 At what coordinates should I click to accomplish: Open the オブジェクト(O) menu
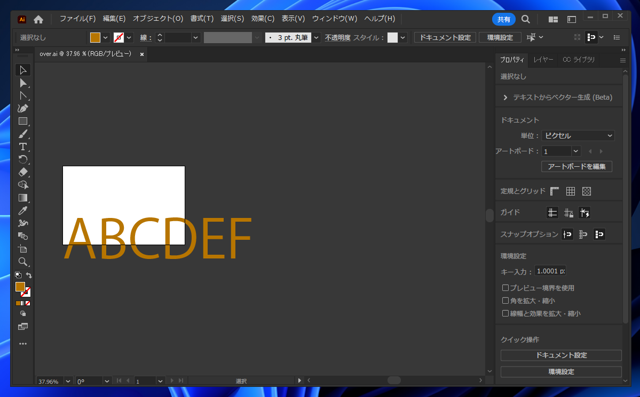(158, 19)
